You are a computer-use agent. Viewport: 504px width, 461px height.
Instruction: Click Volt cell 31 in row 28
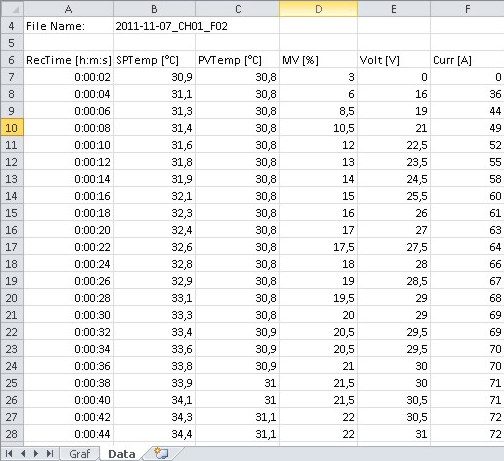point(394,434)
